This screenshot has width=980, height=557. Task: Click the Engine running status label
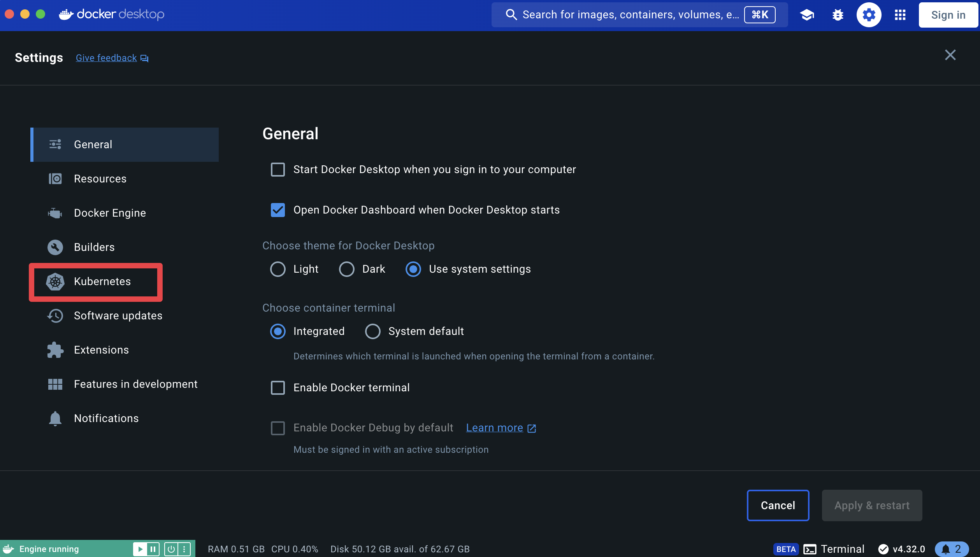click(x=49, y=549)
